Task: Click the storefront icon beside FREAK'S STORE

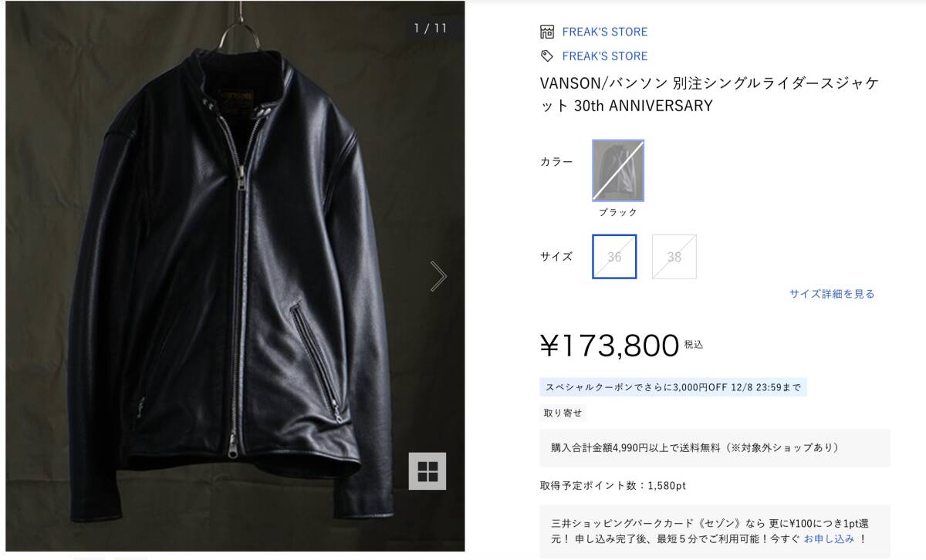Action: (546, 32)
